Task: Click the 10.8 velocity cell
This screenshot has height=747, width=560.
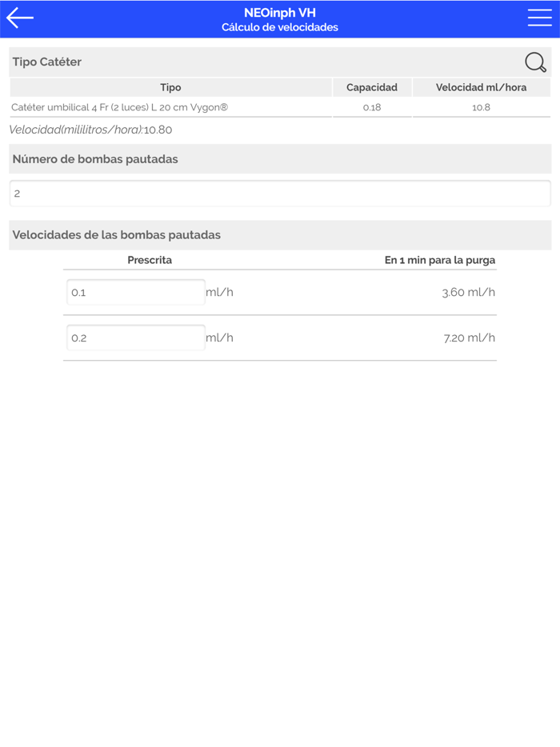Action: [482, 107]
